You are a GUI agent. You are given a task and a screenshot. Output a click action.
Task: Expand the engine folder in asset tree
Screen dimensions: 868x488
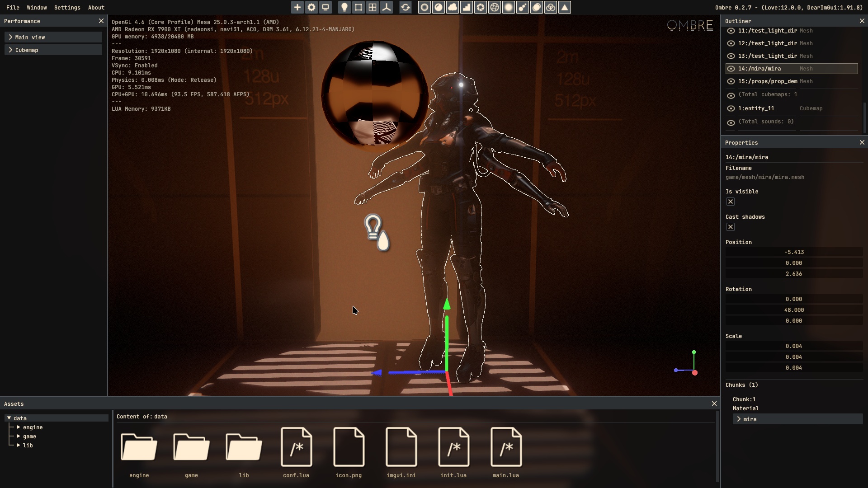(18, 427)
